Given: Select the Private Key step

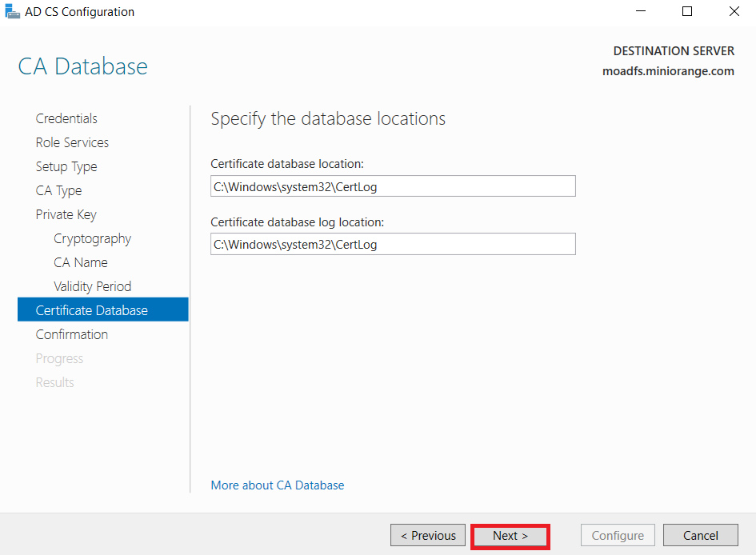Looking at the screenshot, I should (66, 214).
